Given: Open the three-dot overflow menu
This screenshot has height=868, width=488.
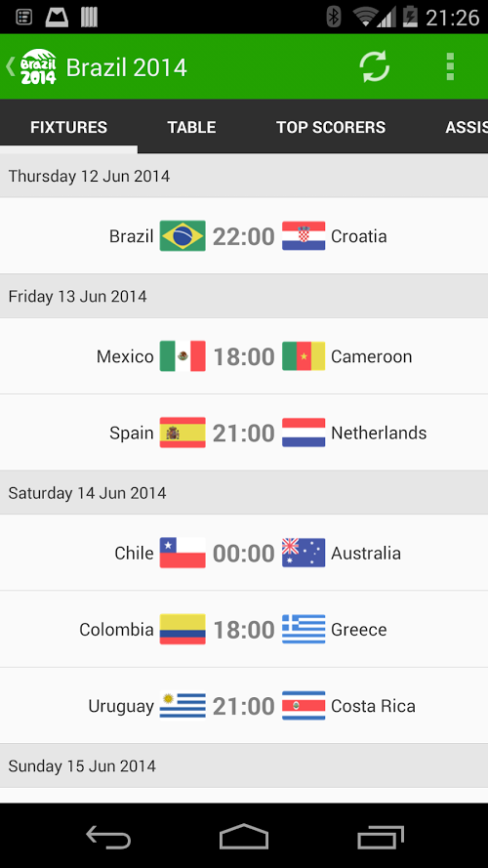Looking at the screenshot, I should pyautogui.click(x=450, y=67).
